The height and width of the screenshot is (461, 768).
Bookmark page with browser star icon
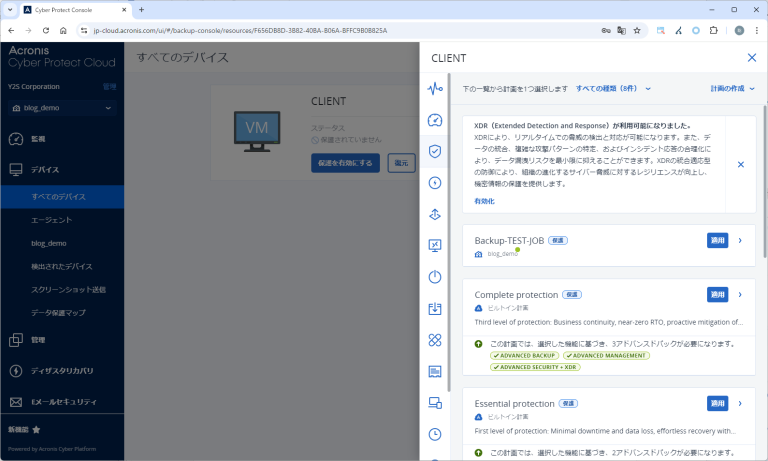[636, 30]
